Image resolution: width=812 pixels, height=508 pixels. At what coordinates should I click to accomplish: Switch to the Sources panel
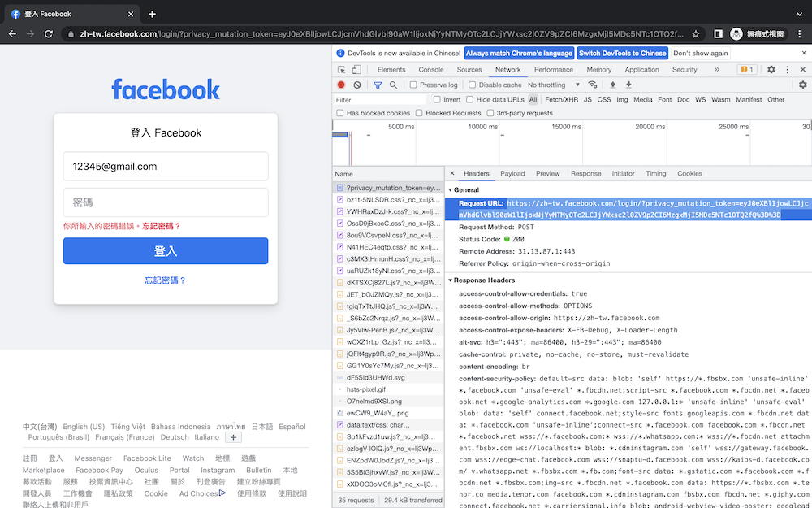469,69
